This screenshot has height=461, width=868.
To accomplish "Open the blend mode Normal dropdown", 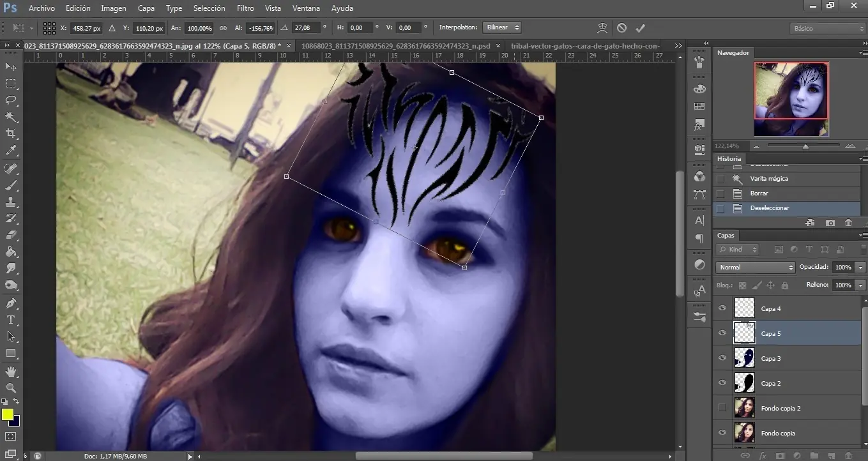I will (x=756, y=267).
